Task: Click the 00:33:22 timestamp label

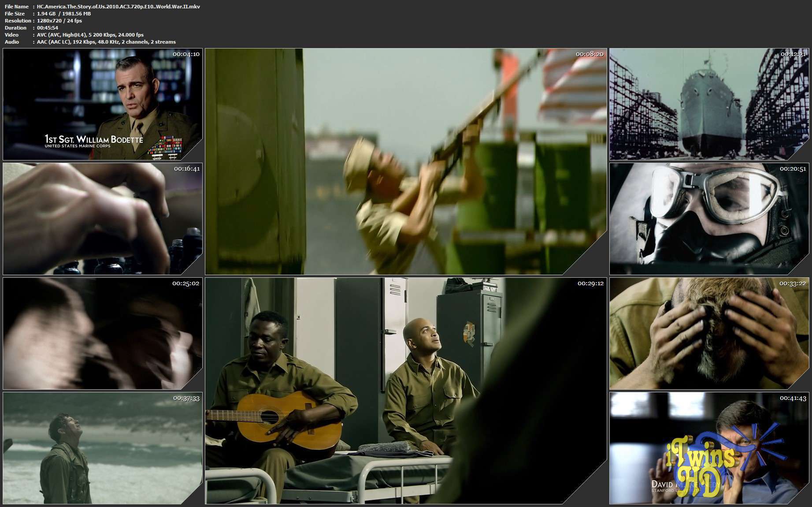Action: pyautogui.click(x=793, y=283)
